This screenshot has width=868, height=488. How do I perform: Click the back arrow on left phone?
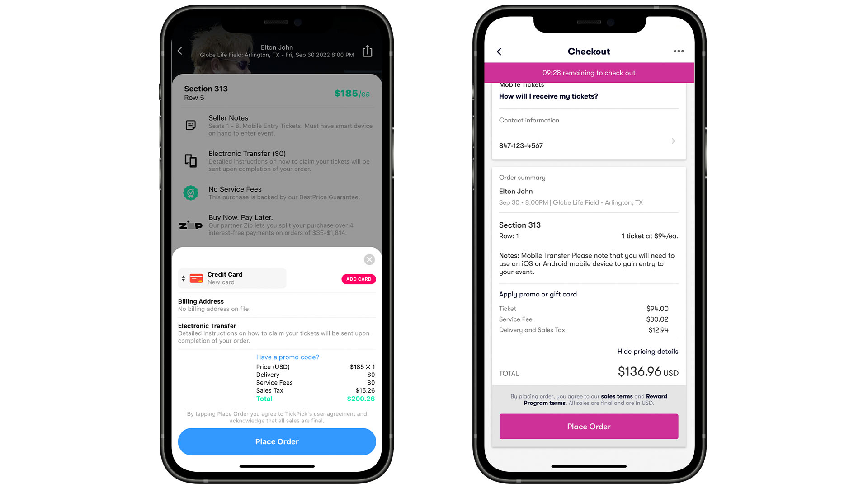(x=180, y=50)
